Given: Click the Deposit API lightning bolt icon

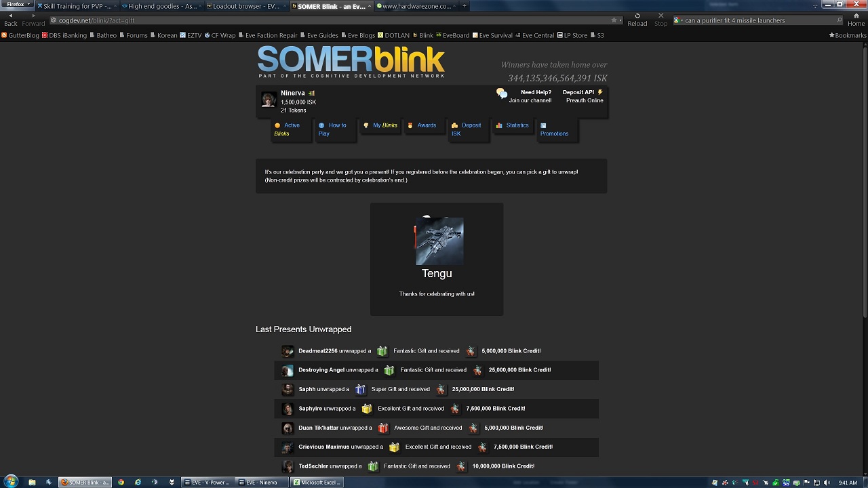Looking at the screenshot, I should [600, 92].
